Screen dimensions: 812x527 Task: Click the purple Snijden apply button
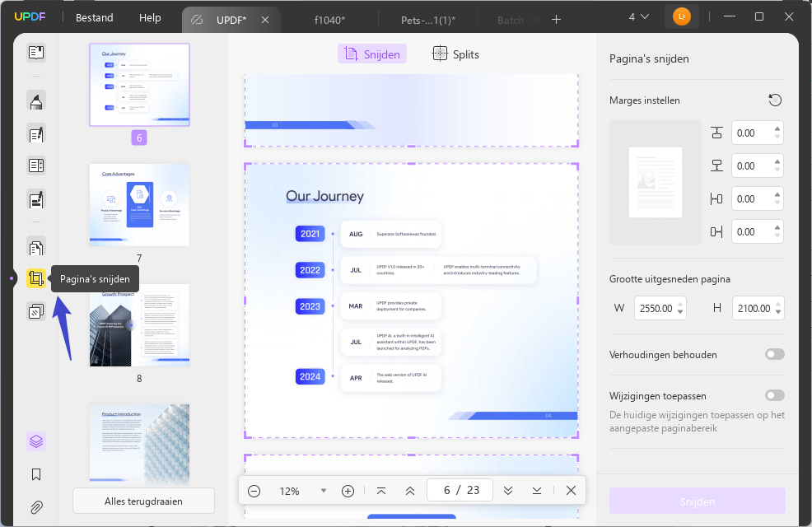(697, 501)
